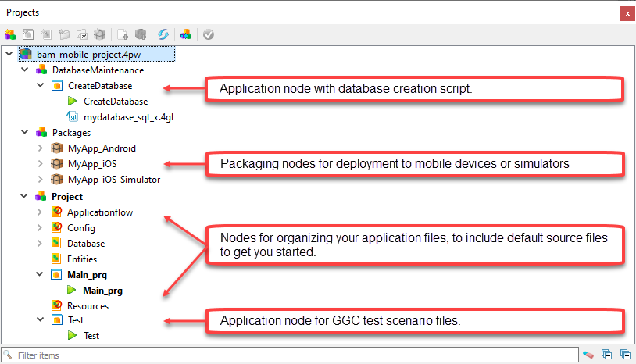636x364 pixels.
Task: Collapse the Main_prg application node
Action: [41, 275]
